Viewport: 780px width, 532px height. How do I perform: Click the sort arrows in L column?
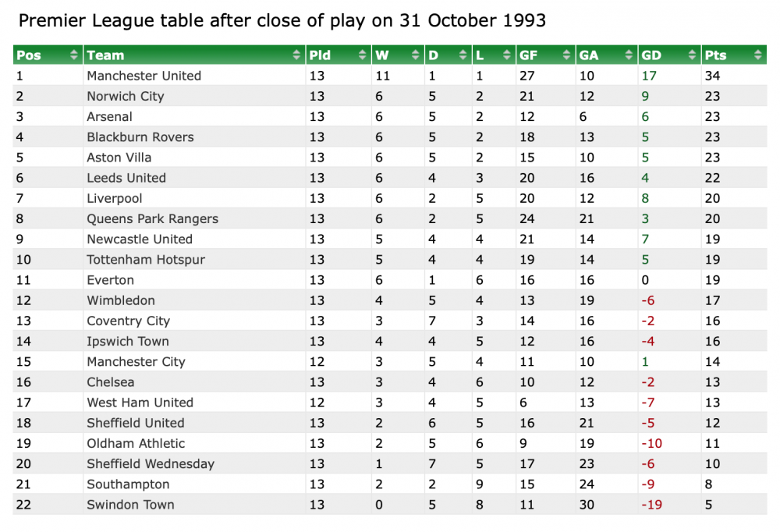tap(508, 55)
